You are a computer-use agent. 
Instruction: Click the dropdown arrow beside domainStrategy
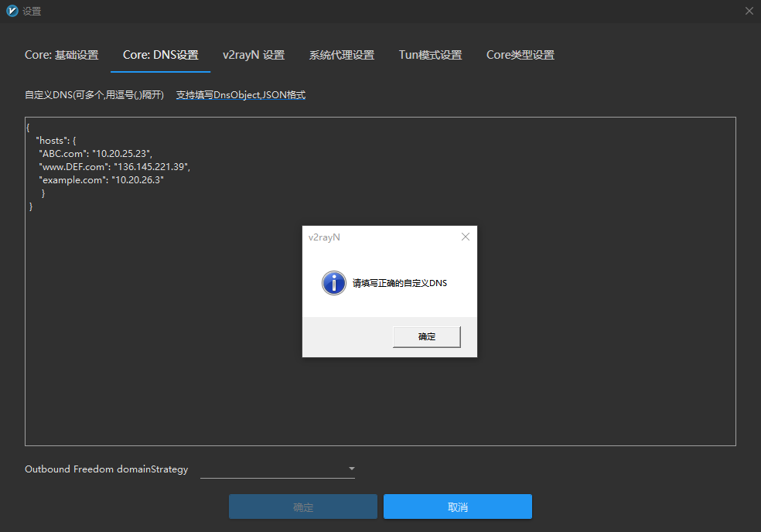coord(351,469)
